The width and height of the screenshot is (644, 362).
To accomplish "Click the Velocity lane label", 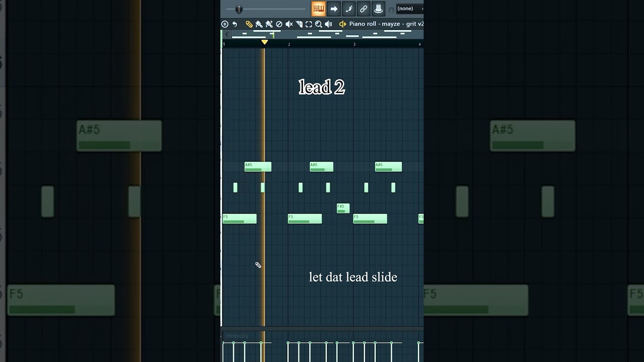I will [x=237, y=336].
